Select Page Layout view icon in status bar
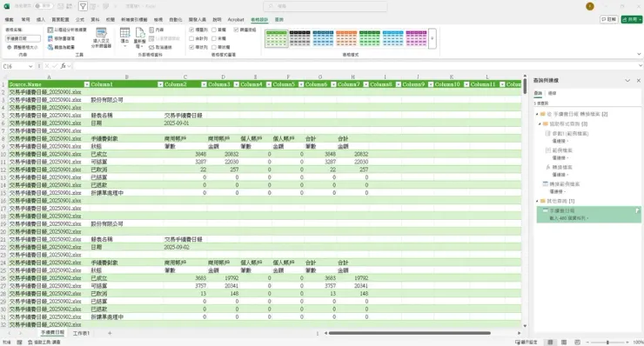 [x=564, y=342]
